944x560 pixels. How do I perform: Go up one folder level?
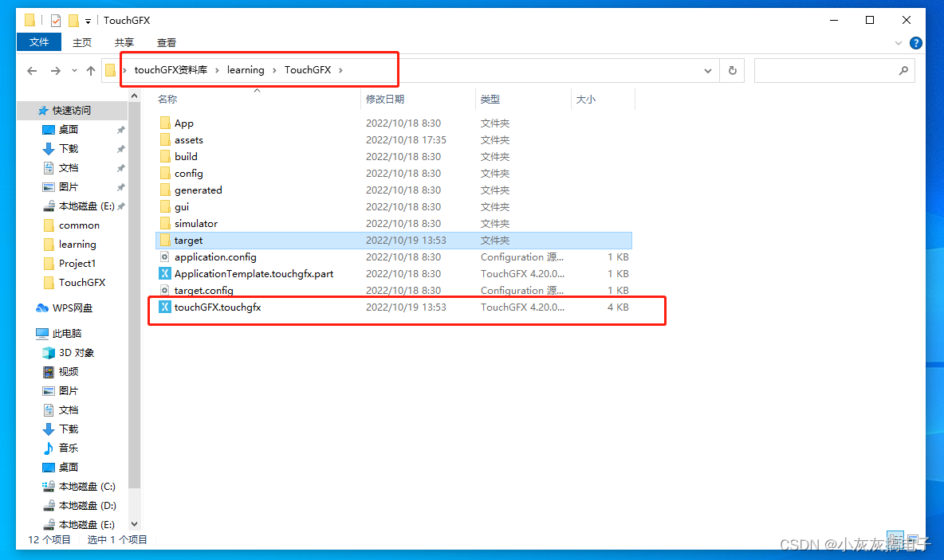pyautogui.click(x=91, y=70)
